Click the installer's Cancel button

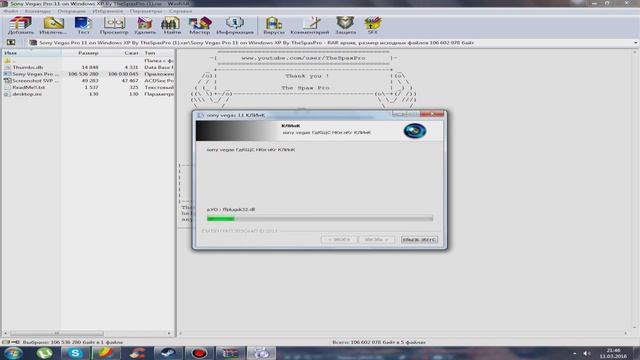tap(419, 239)
